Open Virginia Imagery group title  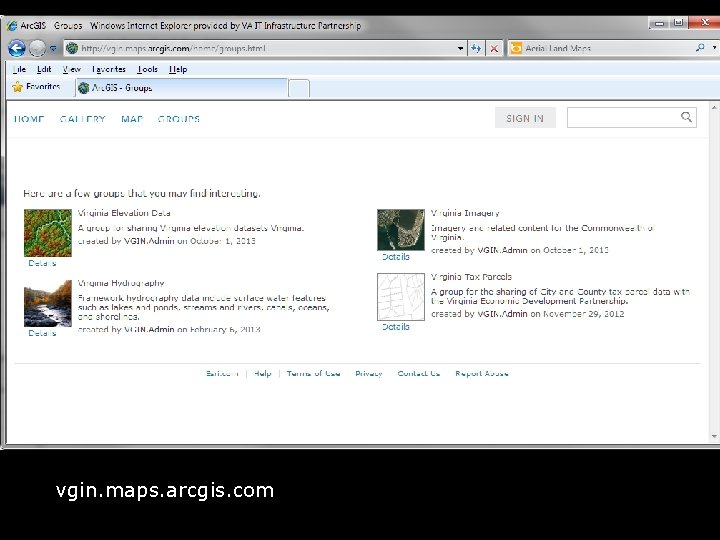pos(465,213)
